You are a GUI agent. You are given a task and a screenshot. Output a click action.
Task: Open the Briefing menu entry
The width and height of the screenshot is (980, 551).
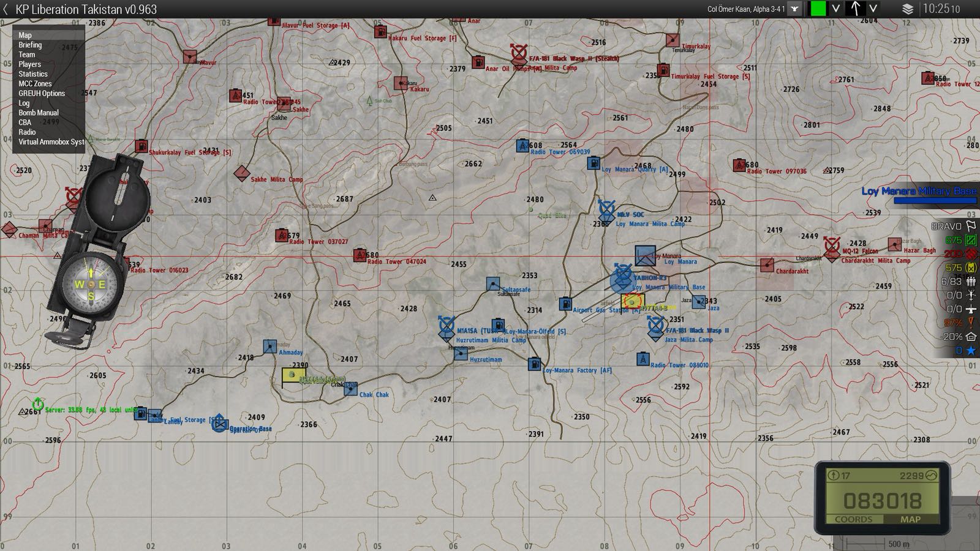pos(48,45)
